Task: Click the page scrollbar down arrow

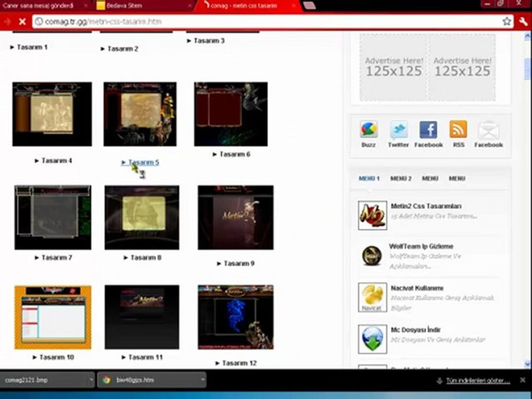Action: click(x=528, y=365)
